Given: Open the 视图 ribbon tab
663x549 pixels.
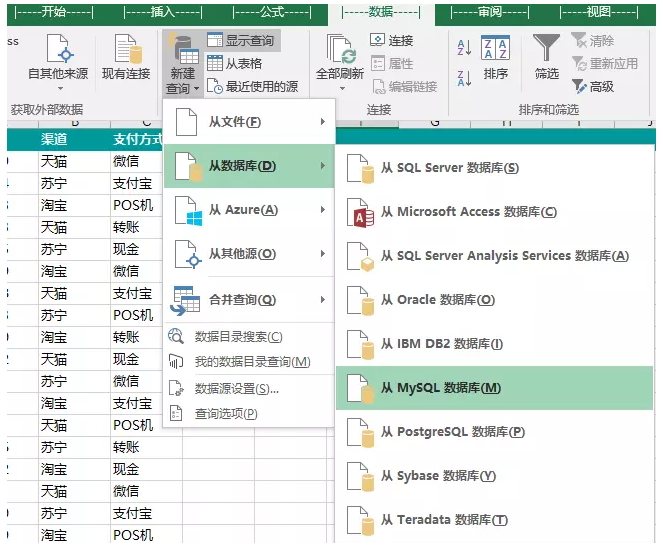Looking at the screenshot, I should pyautogui.click(x=599, y=12).
